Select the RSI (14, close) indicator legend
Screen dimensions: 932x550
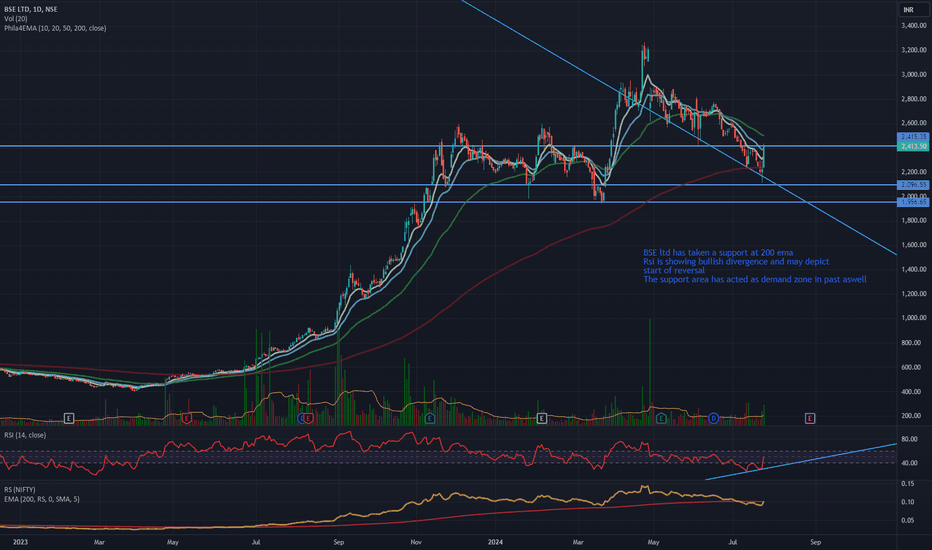click(x=25, y=435)
